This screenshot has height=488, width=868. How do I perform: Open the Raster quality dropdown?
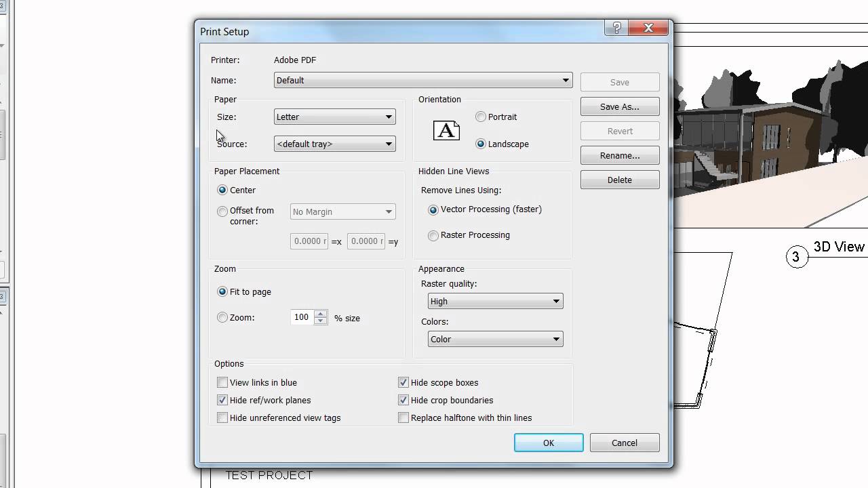coord(496,301)
